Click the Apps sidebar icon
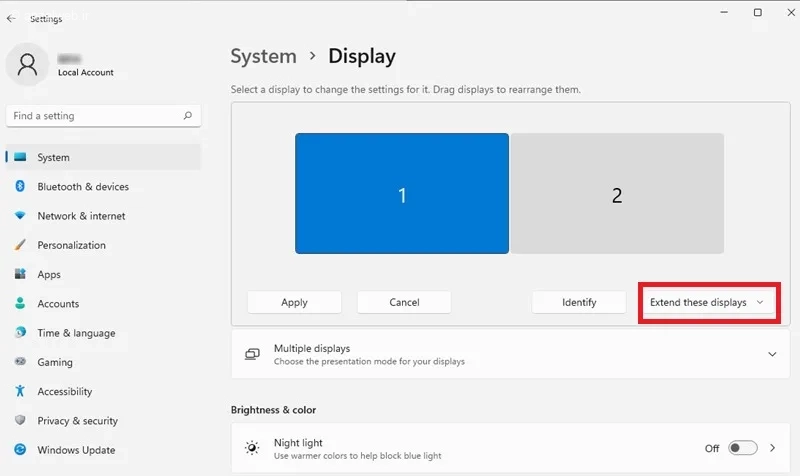Viewport: 800px width, 476px height. pyautogui.click(x=20, y=274)
